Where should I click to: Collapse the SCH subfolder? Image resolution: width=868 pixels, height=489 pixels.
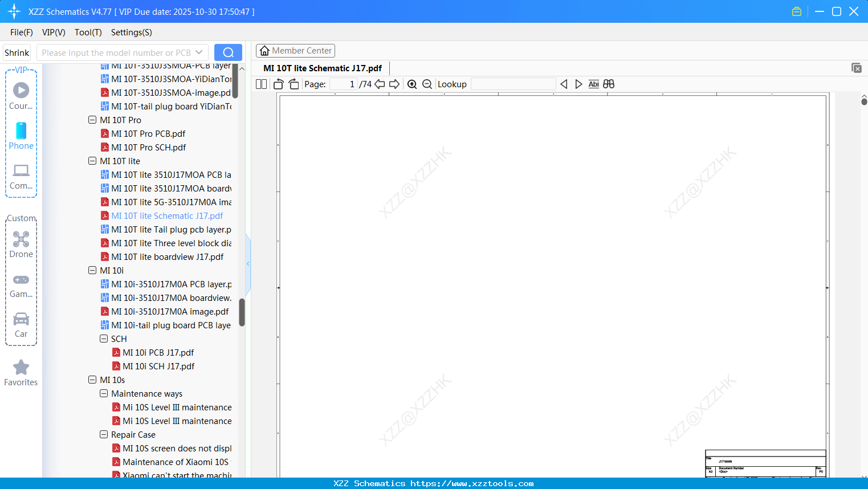104,339
